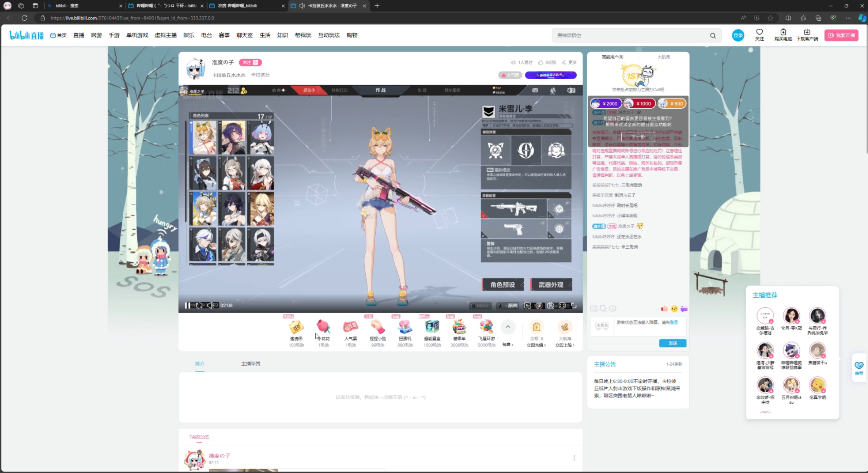
Task: Click the 人气榜 popularity badge
Action: (x=510, y=75)
